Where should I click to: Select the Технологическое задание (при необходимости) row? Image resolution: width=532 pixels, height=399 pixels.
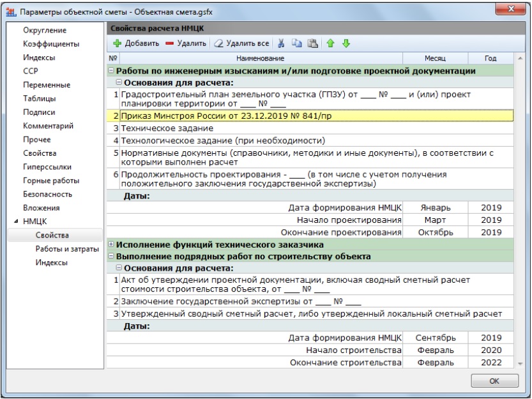[310, 140]
